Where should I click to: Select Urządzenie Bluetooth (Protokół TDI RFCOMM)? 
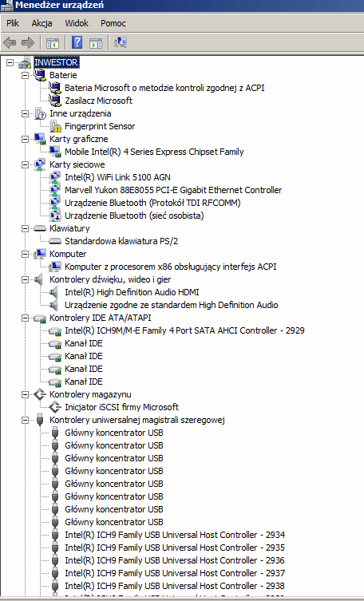pyautogui.click(x=152, y=203)
